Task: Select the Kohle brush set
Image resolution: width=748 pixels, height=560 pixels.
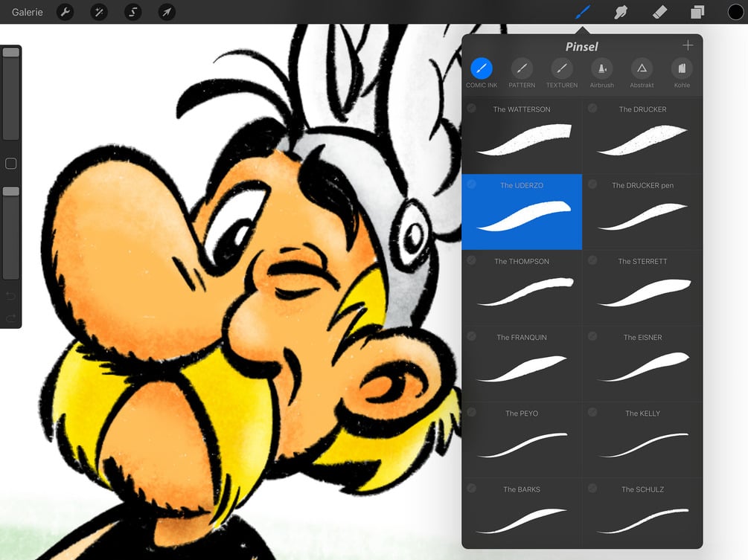Action: coord(683,73)
